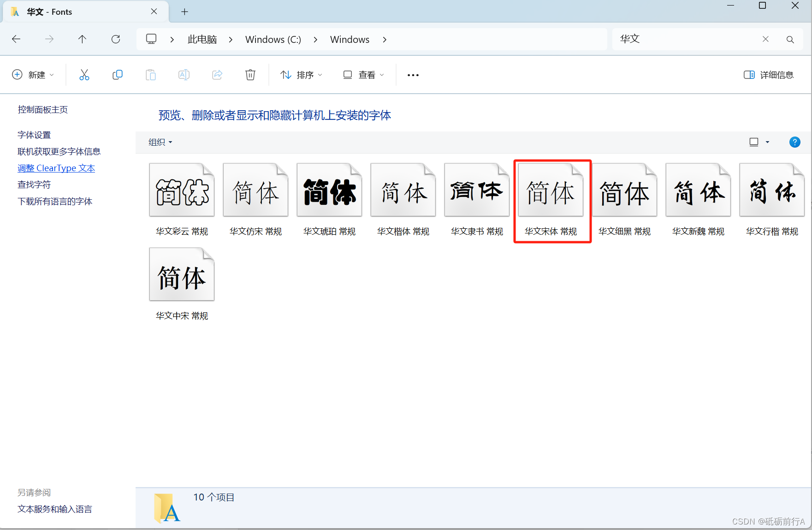Click Windows (C:) in the address path
Screen dimensions: 812x530
click(x=273, y=40)
